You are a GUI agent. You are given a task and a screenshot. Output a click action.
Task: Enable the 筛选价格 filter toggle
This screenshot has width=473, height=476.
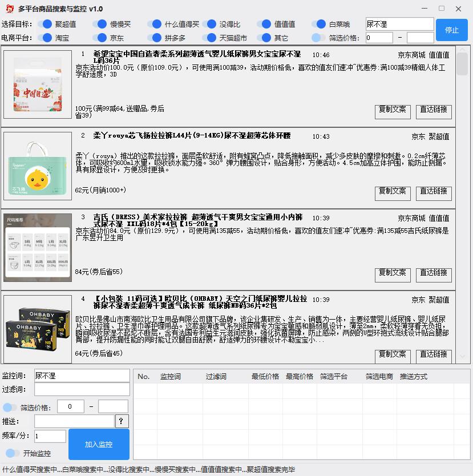(x=317, y=38)
